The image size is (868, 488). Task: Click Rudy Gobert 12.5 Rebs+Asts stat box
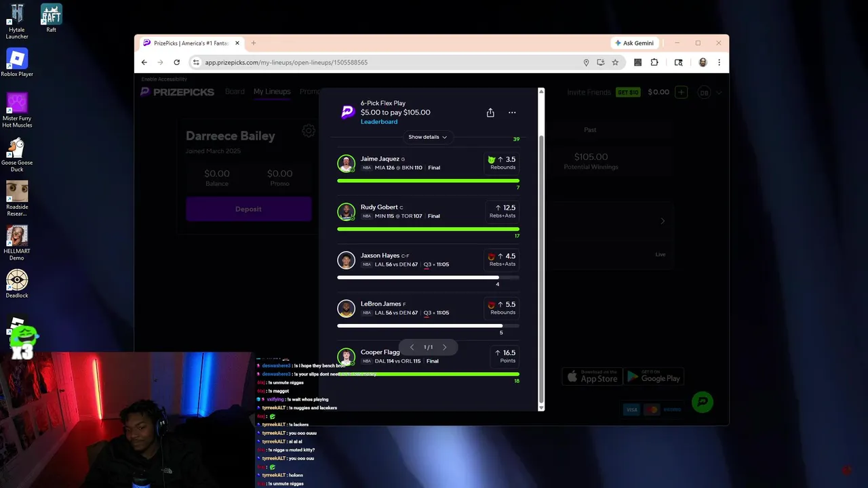(502, 211)
